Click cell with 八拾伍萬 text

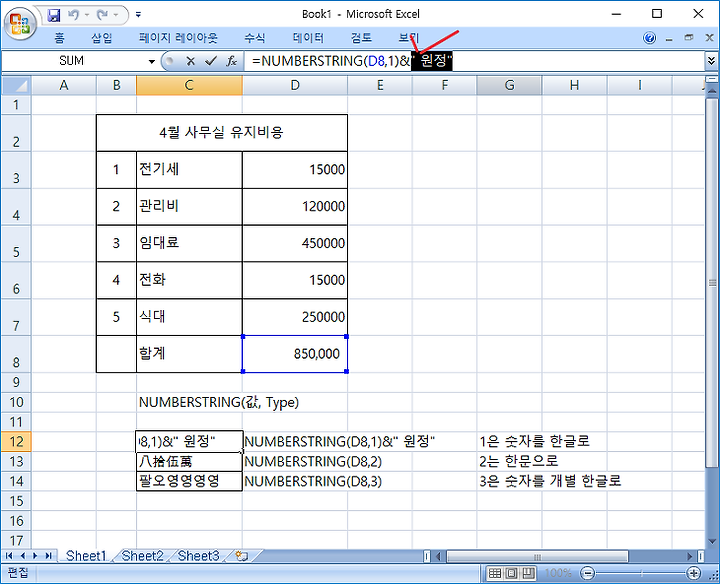coord(189,461)
